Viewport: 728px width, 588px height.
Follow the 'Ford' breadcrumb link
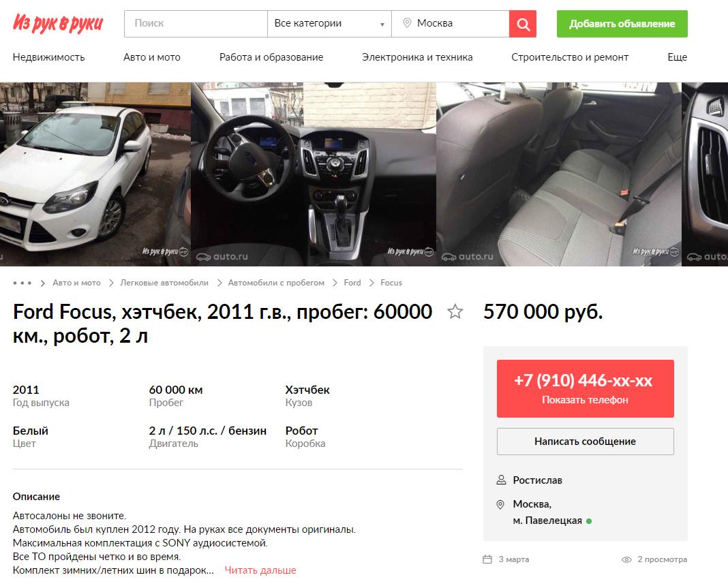(x=352, y=283)
